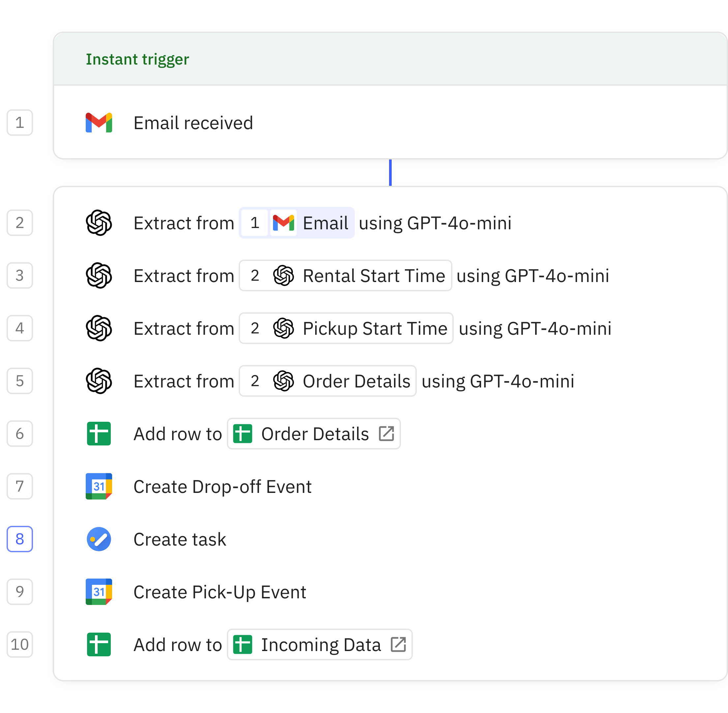This screenshot has height=713, width=728.
Task: Open the Pickup Start Time chip
Action: point(346,328)
